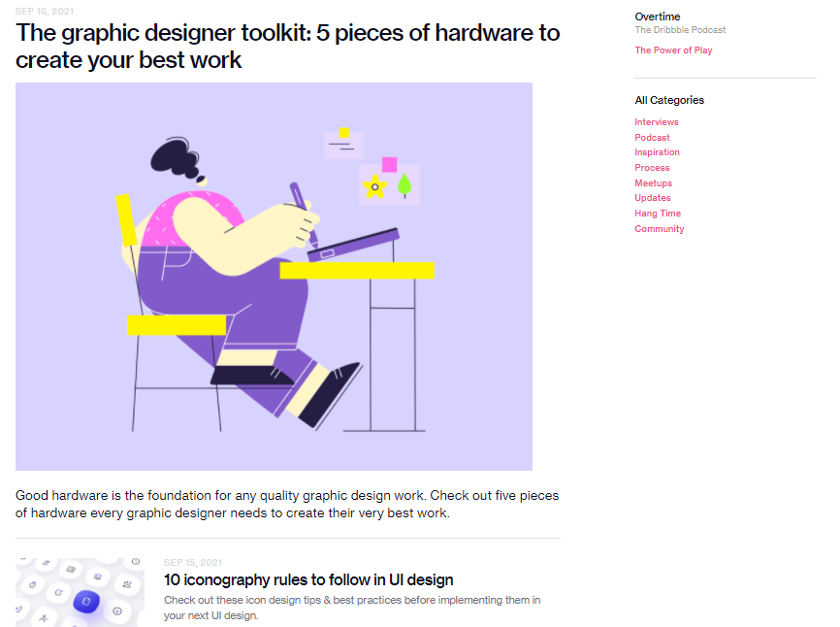View the Updates category
The width and height of the screenshot is (840, 627).
click(652, 197)
